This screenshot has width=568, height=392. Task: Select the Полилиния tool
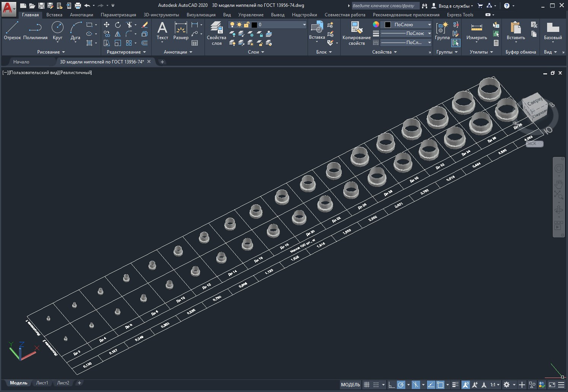pyautogui.click(x=35, y=31)
